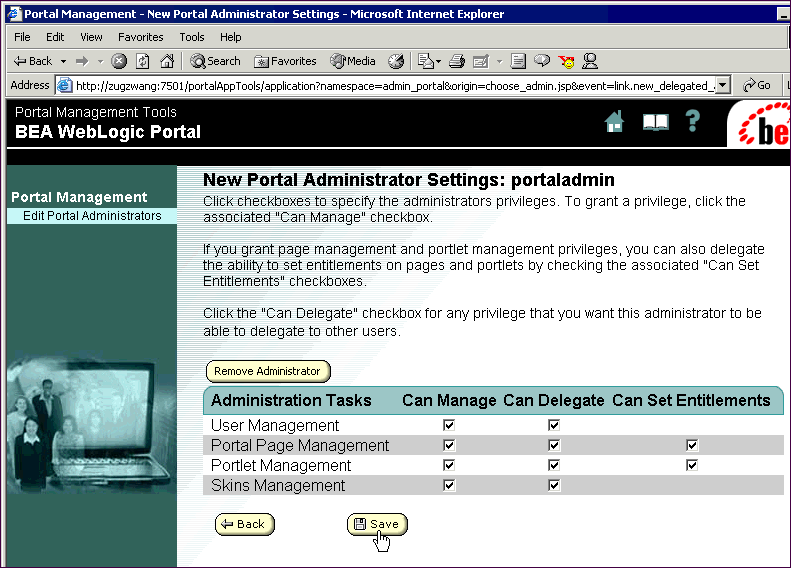Click the Stop loading icon

coord(119,61)
